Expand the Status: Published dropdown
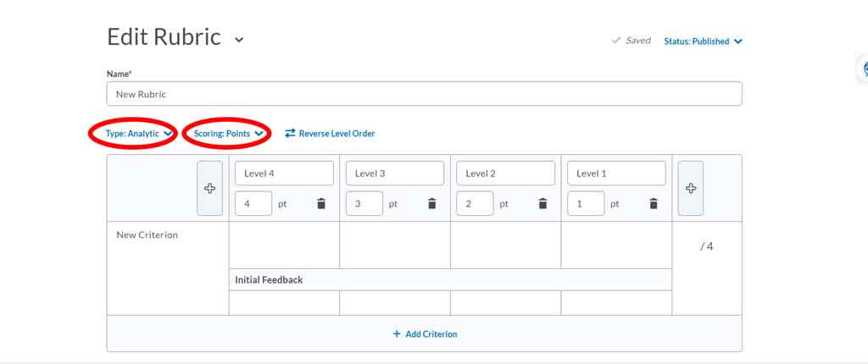Image resolution: width=868 pixels, height=364 pixels. (x=703, y=41)
